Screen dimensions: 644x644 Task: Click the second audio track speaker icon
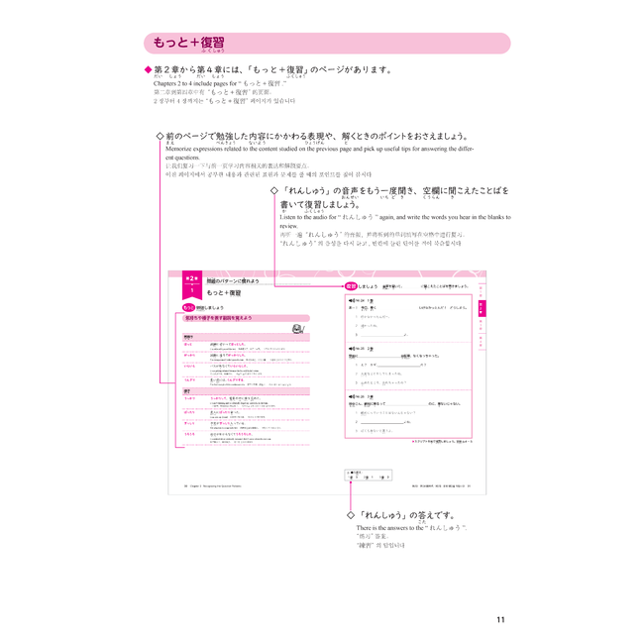[x=352, y=347]
